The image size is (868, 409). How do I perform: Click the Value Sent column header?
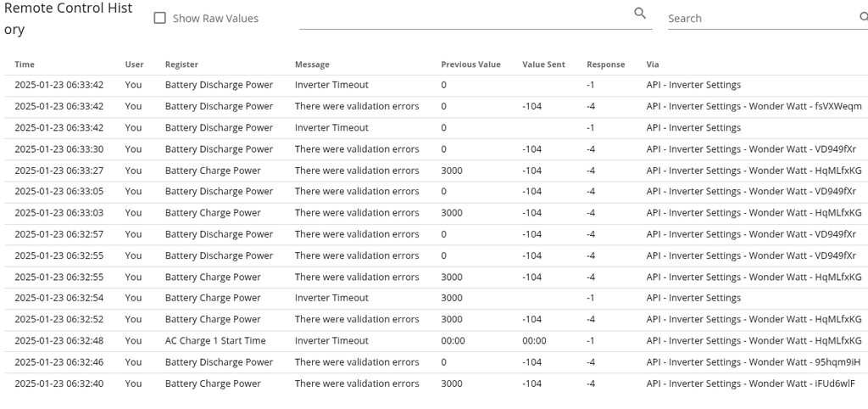pos(543,64)
